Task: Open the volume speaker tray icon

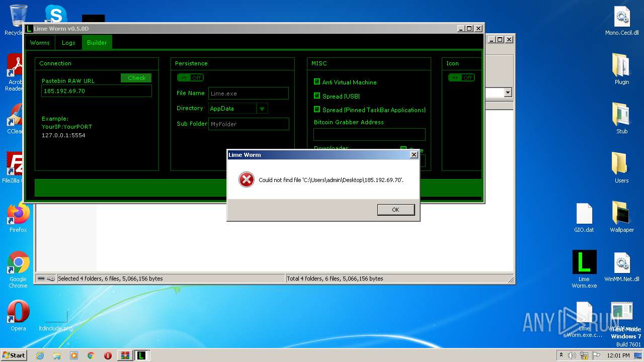Action: [572, 355]
